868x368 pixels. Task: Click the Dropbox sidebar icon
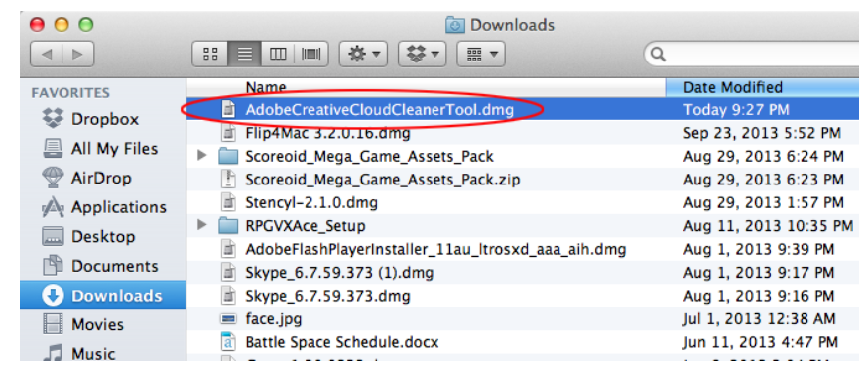53,118
